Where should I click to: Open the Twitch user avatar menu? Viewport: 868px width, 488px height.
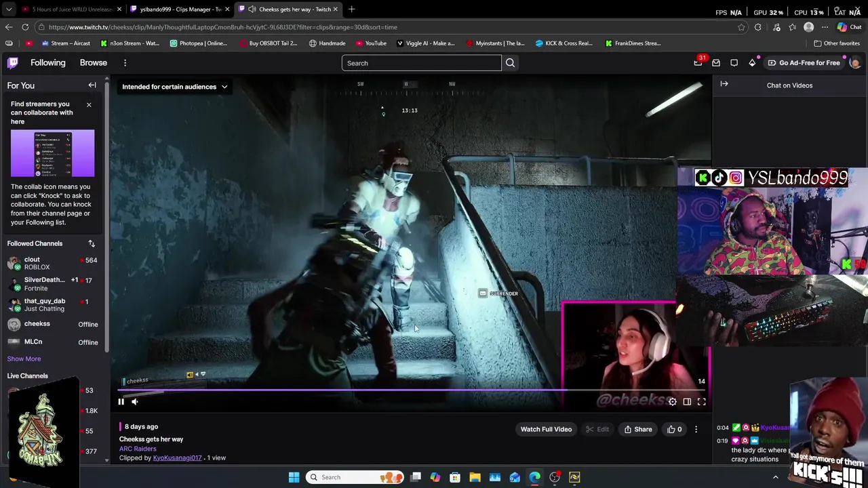point(855,63)
